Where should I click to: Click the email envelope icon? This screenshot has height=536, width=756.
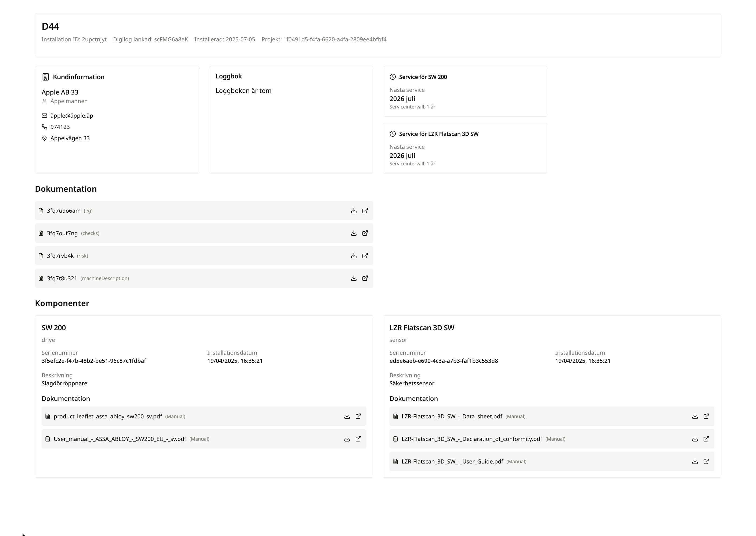point(45,115)
